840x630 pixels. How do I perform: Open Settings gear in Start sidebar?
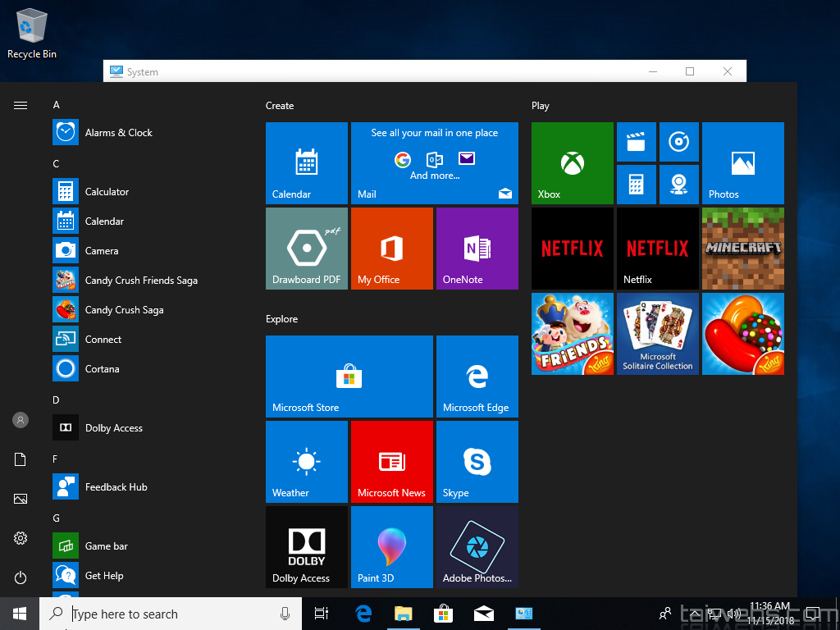coord(21,538)
